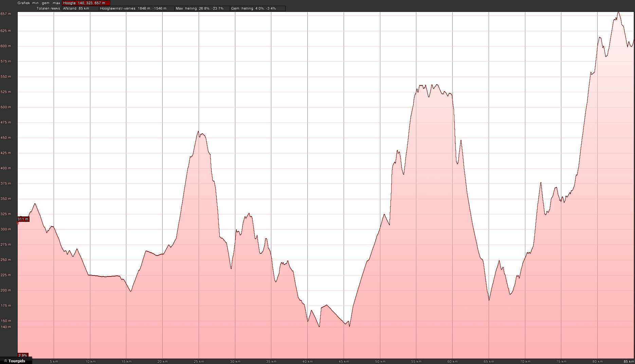This screenshot has width=635, height=364.
Task: Click the Hoogte 140, 323, 657 m field
Action: (x=86, y=3)
